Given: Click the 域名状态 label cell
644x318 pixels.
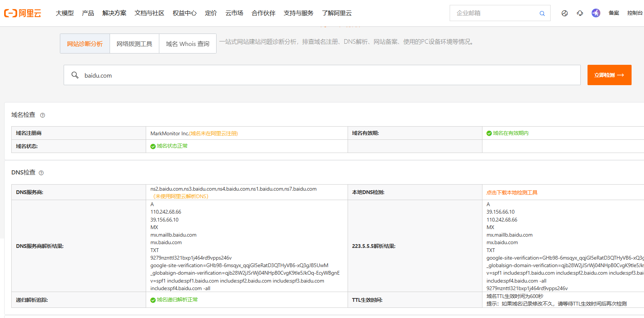Looking at the screenshot, I should (x=79, y=146).
